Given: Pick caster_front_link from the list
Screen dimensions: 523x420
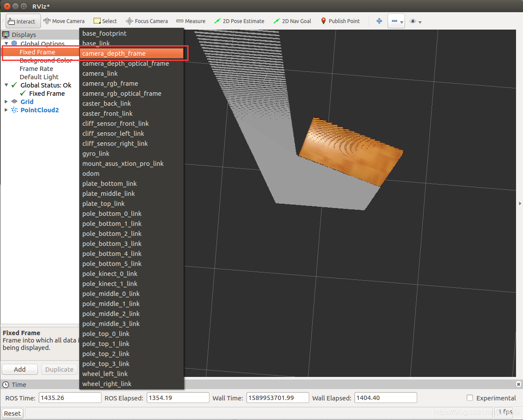Looking at the screenshot, I should [x=132, y=113].
